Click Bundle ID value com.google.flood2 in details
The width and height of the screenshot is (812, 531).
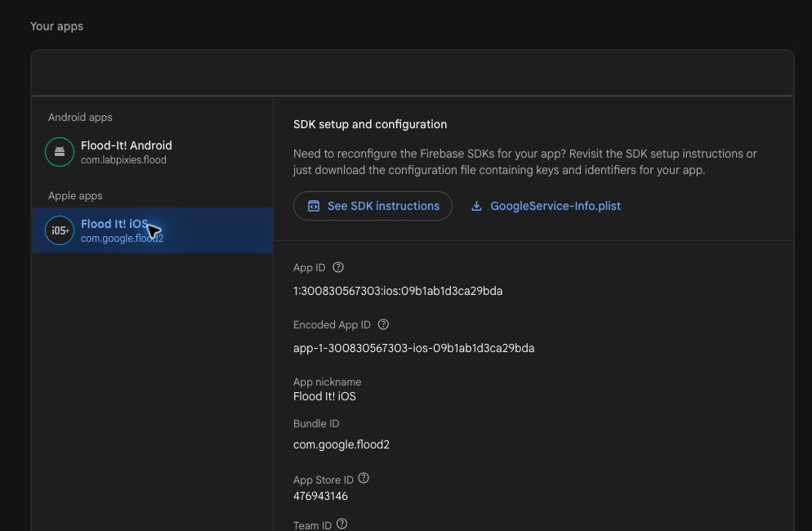point(341,445)
